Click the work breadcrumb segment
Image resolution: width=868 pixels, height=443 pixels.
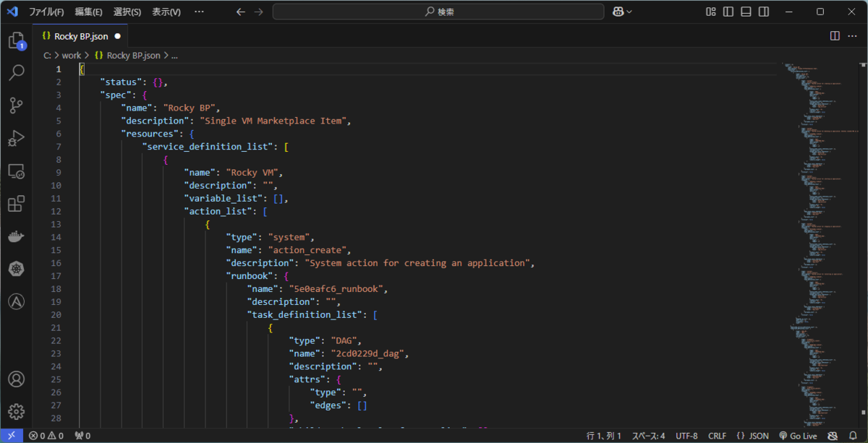(71, 55)
